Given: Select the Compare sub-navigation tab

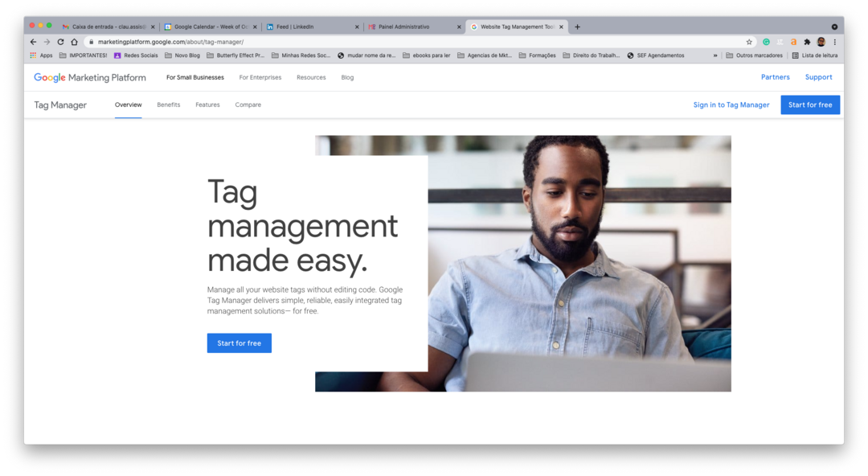Looking at the screenshot, I should point(248,105).
